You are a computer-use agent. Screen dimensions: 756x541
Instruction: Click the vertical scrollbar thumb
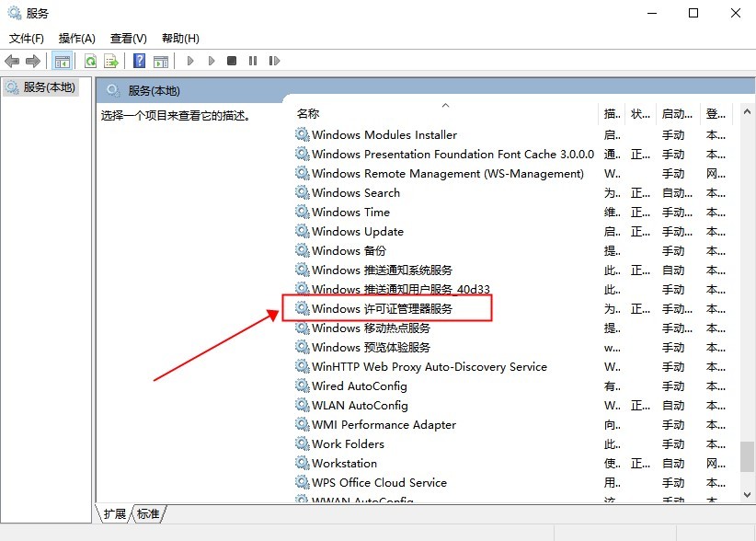(747, 456)
